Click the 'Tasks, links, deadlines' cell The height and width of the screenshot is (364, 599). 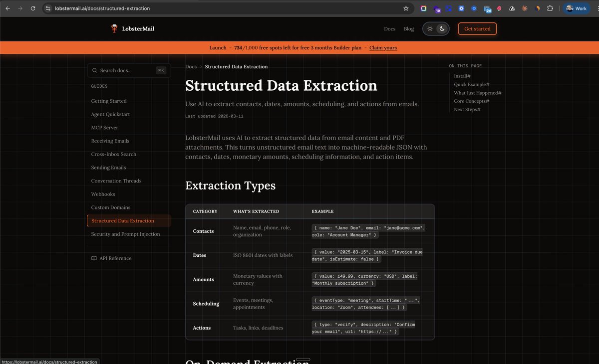tap(258, 328)
